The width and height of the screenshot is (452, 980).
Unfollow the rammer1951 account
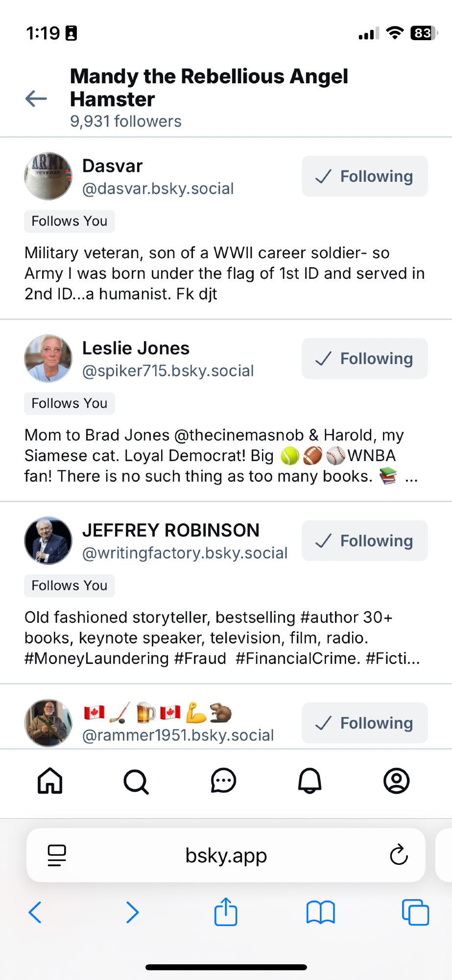(x=364, y=723)
